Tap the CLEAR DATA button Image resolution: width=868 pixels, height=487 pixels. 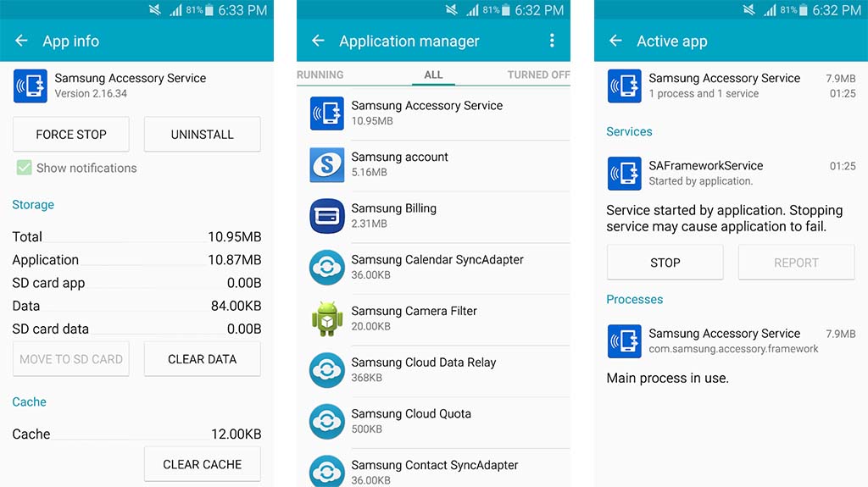pos(202,359)
